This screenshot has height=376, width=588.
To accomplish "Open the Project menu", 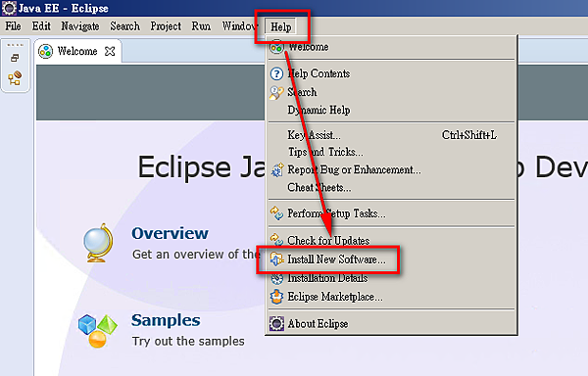I will 166,26.
